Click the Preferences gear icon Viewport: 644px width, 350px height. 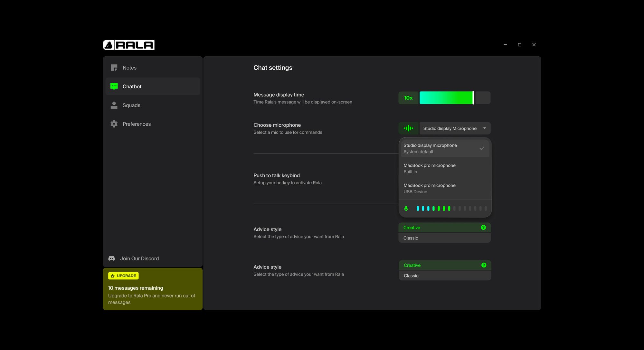coord(114,124)
